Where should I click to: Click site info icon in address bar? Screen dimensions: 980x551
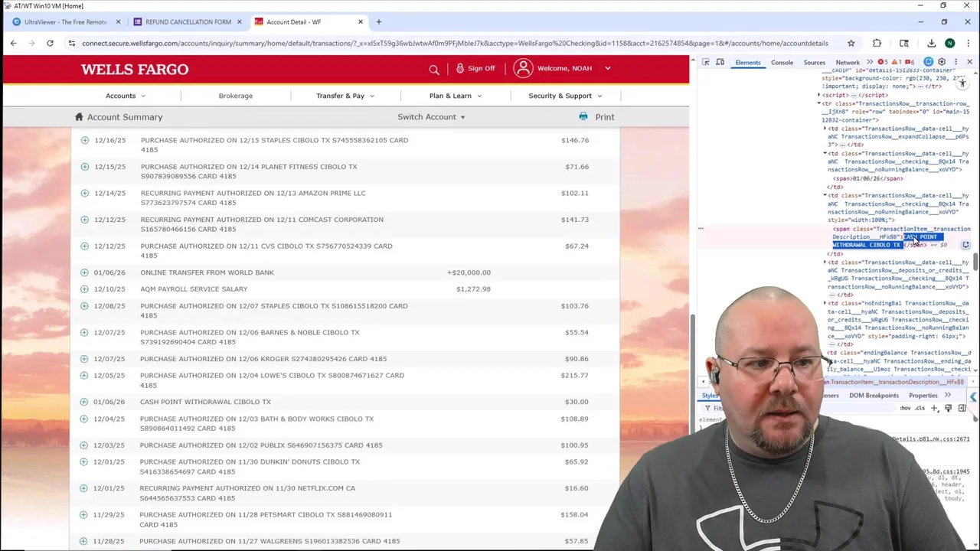71,44
